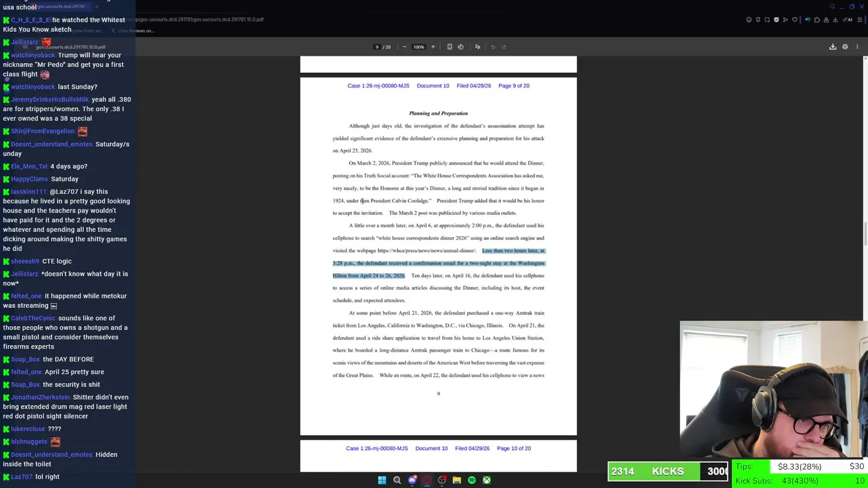Viewport: 868px width, 488px height.
Task: Rotate the PDF counterclockwise
Action: point(460,47)
